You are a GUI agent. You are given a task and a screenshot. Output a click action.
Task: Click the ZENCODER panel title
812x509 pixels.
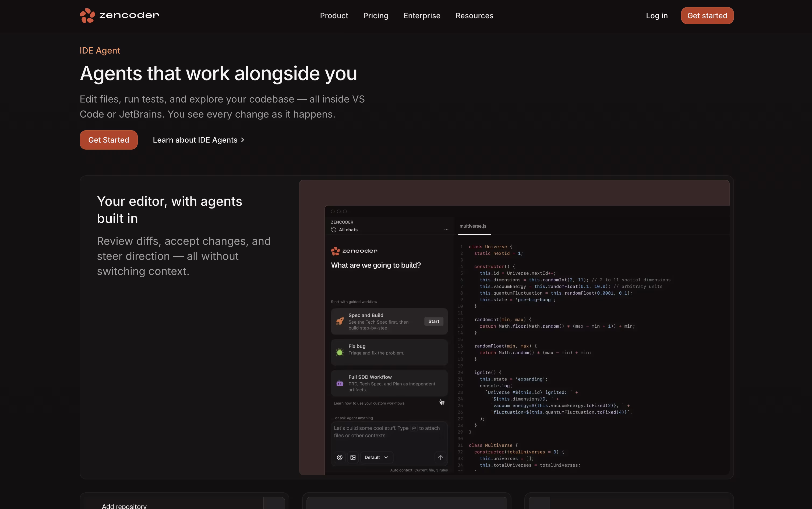342,222
